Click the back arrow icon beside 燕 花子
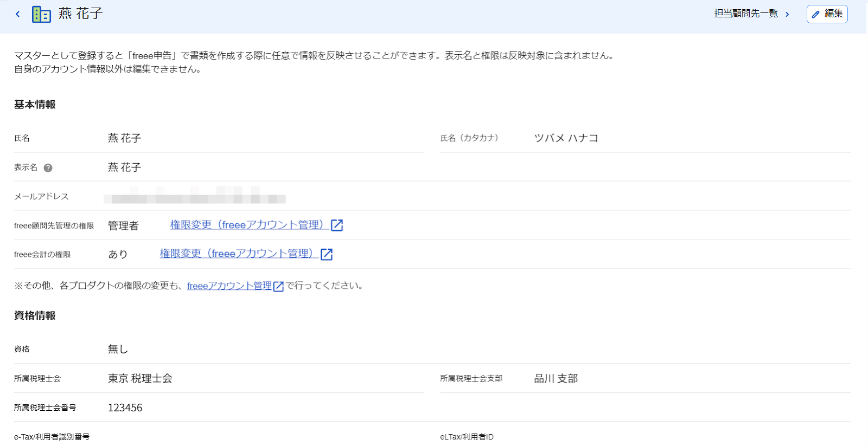Viewport: 868px width, 446px height. click(x=17, y=14)
